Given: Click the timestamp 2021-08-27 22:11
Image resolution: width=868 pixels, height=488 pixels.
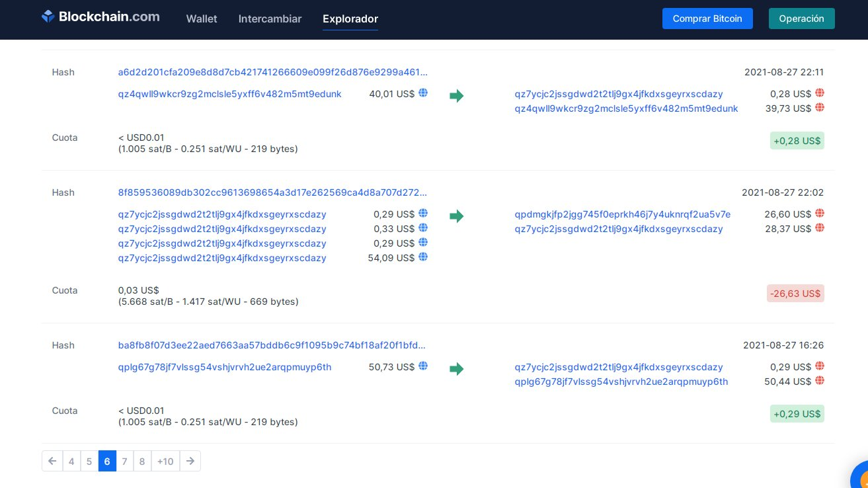Looking at the screenshot, I should pyautogui.click(x=784, y=72).
